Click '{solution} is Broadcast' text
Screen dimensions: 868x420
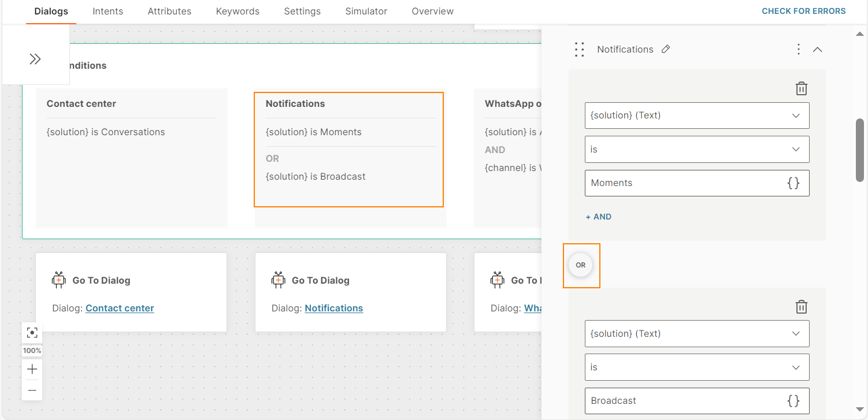[316, 176]
